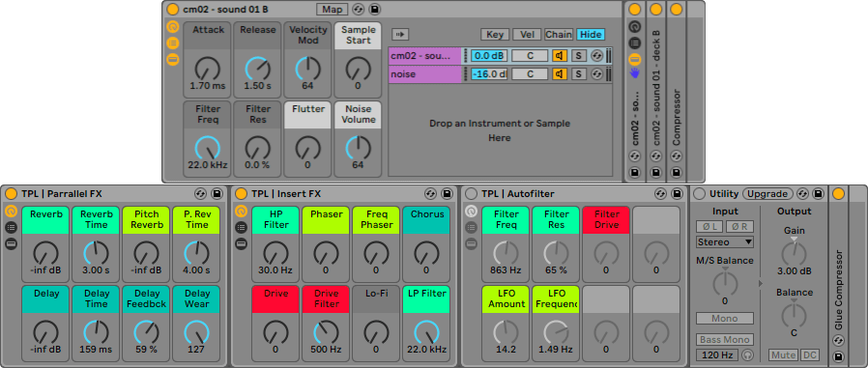
Task: Open the Stereo channel mode dropdown
Action: [x=725, y=241]
